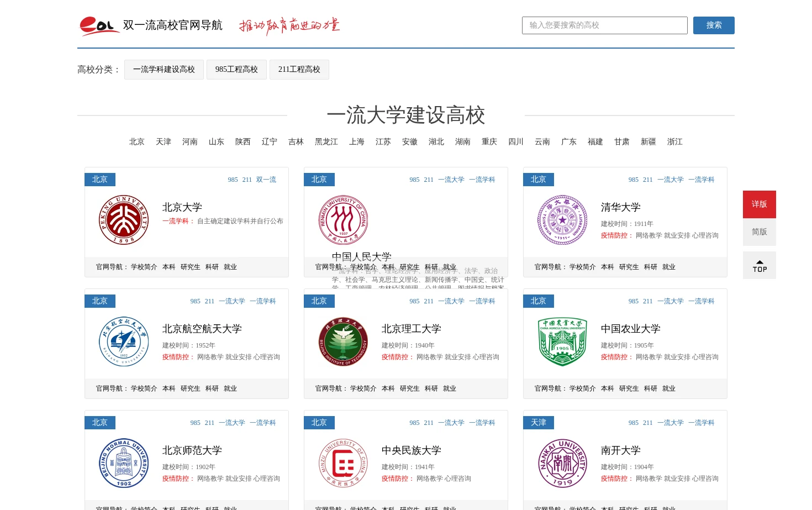Jump back to TOP of page
This screenshot has height=510, width=812.
[x=760, y=265]
